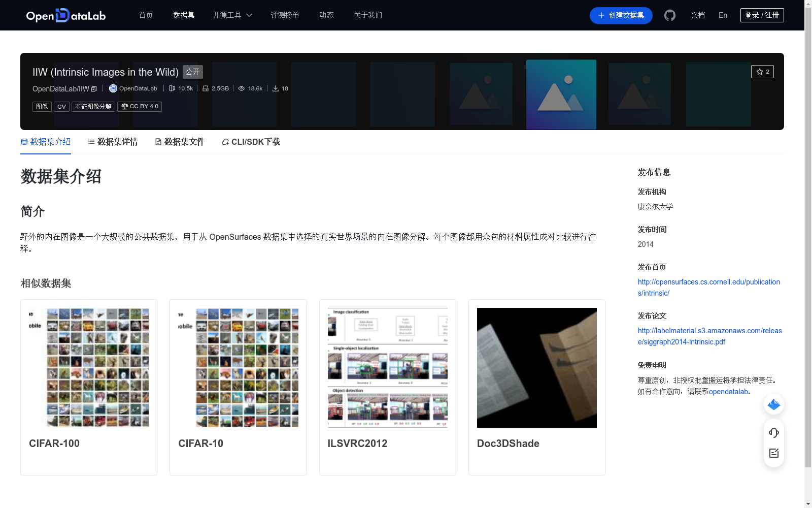The height and width of the screenshot is (508, 812).
Task: Click the 2014 release year text
Action: [x=646, y=244]
